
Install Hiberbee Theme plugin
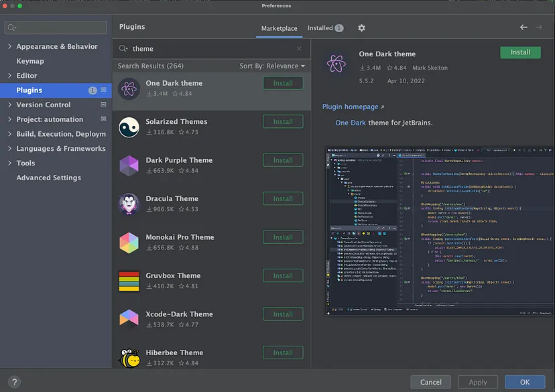pos(283,352)
